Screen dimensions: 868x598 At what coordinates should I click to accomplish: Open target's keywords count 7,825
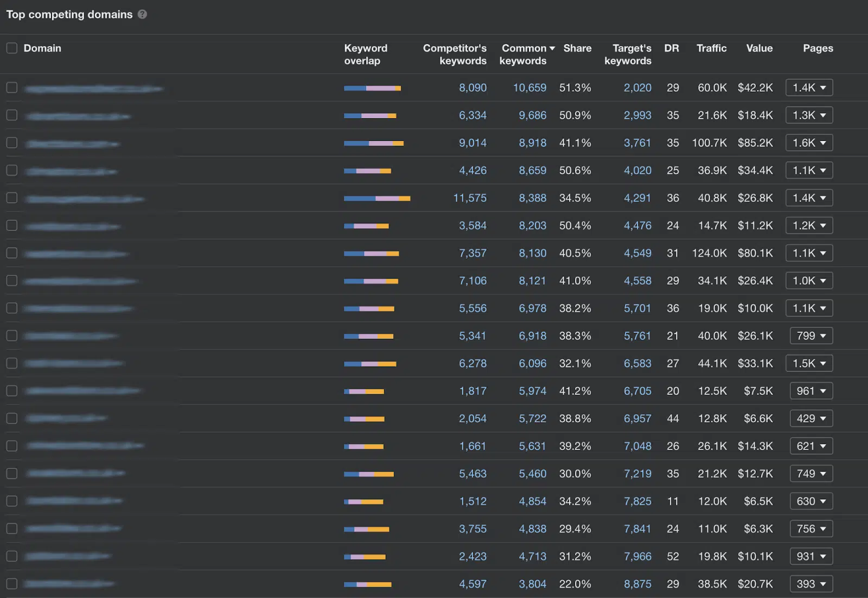click(637, 501)
